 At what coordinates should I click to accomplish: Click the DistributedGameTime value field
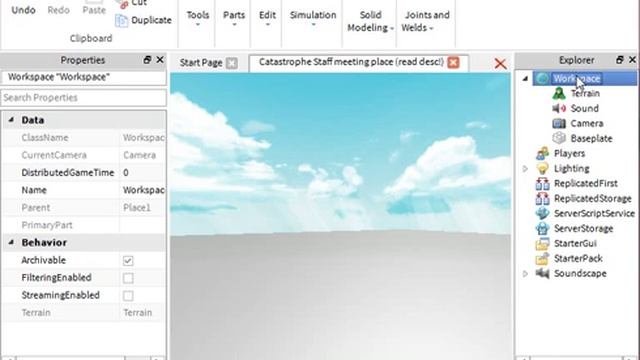point(143,173)
